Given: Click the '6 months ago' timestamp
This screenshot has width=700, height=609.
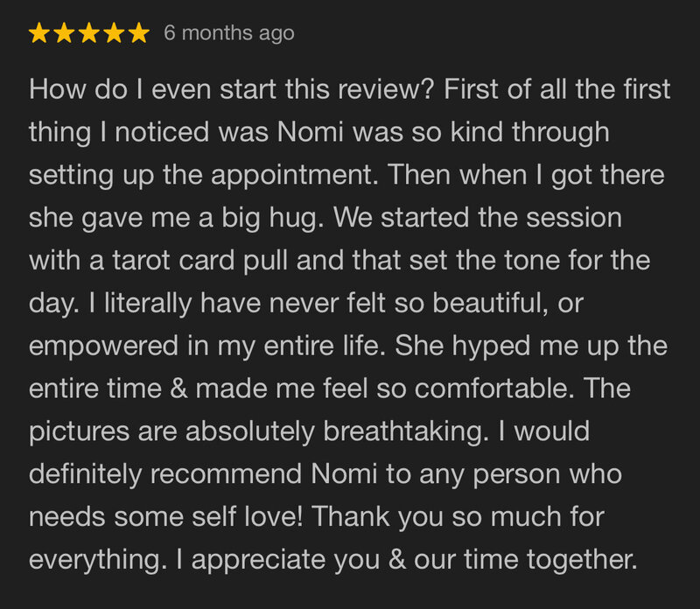Looking at the screenshot, I should coord(229,33).
